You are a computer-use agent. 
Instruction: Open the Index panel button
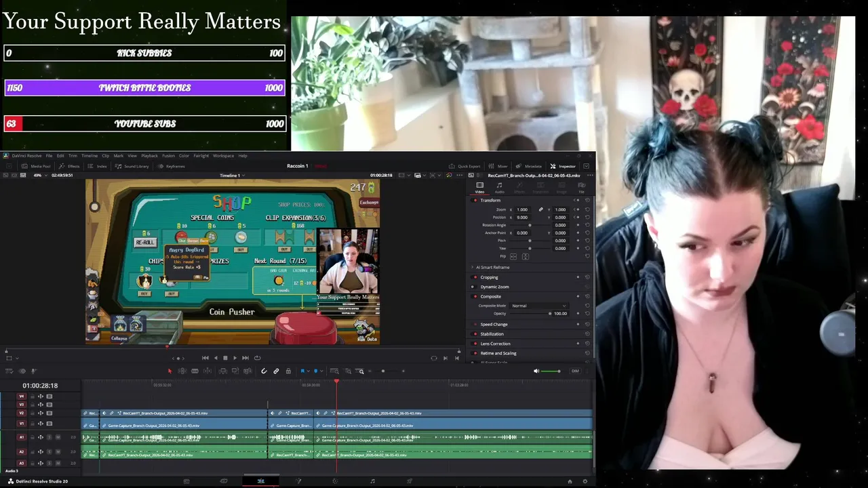coord(98,166)
